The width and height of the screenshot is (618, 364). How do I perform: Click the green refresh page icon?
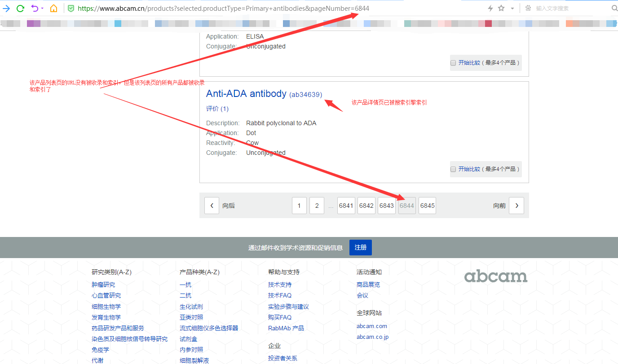coord(20,8)
